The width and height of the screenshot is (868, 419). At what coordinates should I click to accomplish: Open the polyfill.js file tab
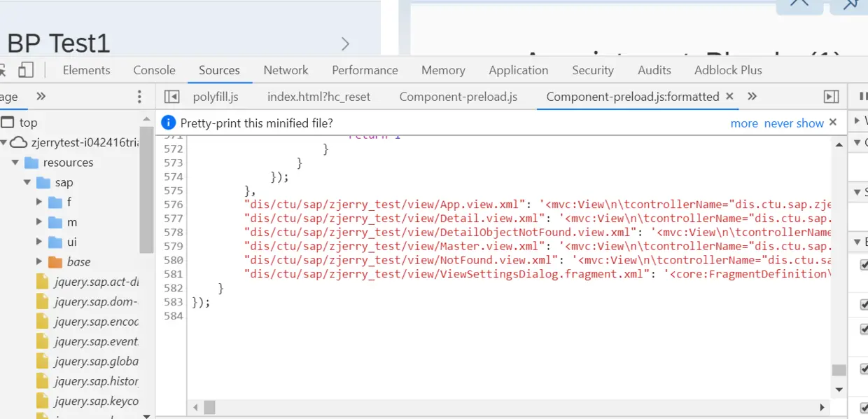point(216,97)
